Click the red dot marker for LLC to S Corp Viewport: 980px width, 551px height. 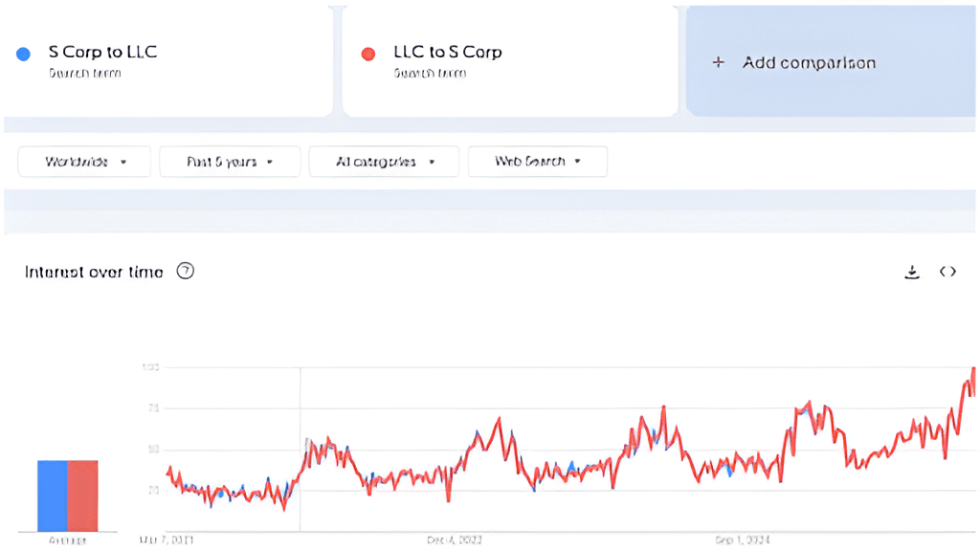(x=367, y=53)
